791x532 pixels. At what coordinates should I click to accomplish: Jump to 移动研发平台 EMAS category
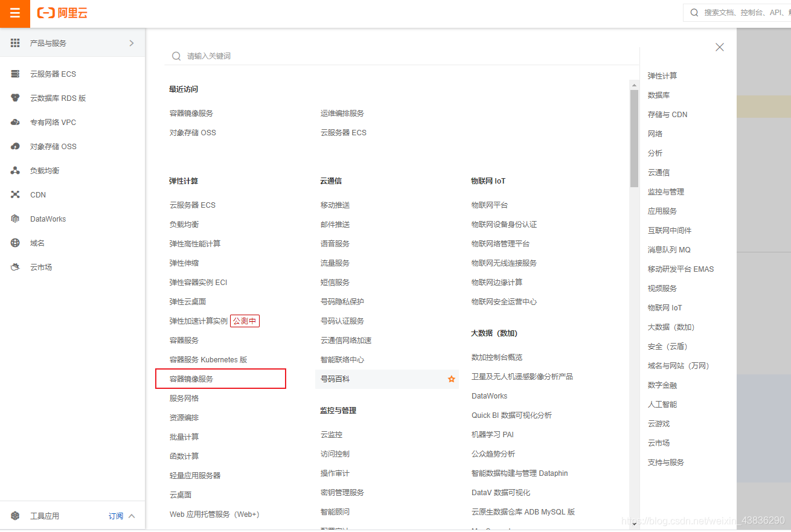click(681, 269)
